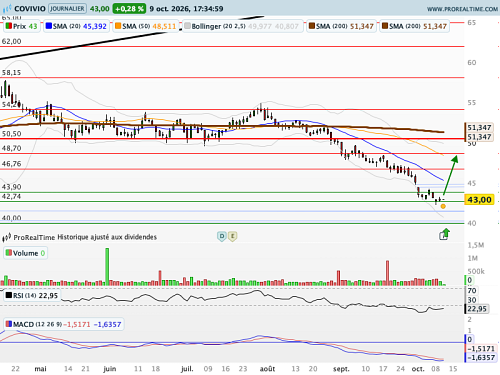Click the black RSI color swatch
Image resolution: width=500 pixels, height=375 pixels.
click(9, 295)
